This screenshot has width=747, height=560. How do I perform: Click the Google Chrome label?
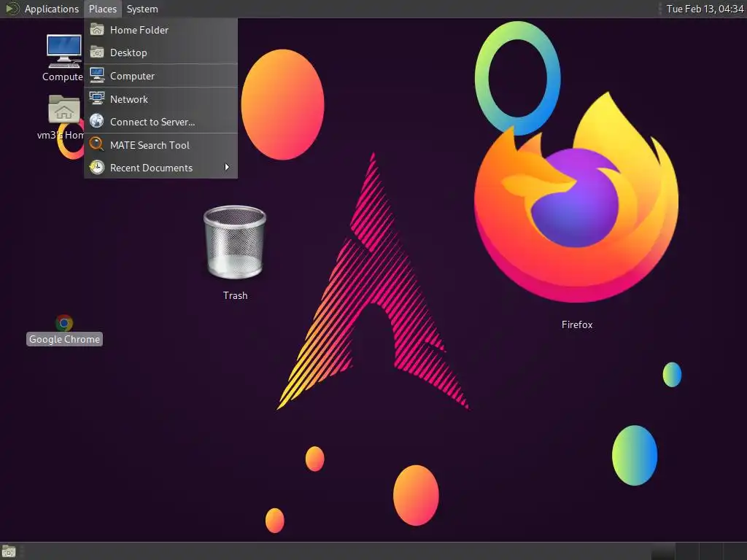click(64, 340)
